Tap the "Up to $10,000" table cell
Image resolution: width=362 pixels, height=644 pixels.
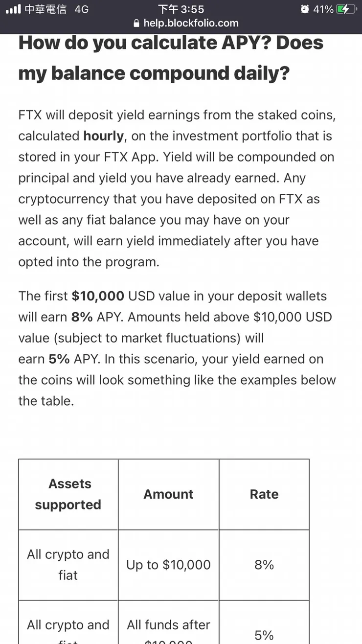[x=168, y=565]
